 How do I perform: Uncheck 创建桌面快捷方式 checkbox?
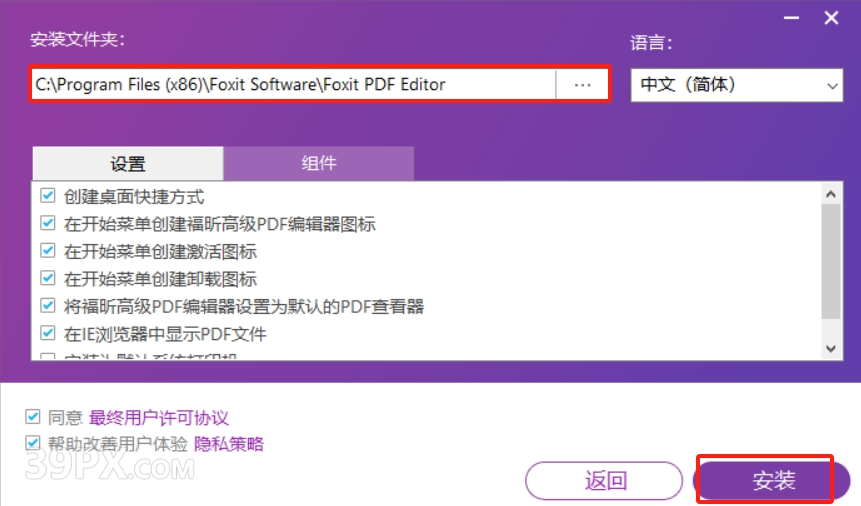48,196
